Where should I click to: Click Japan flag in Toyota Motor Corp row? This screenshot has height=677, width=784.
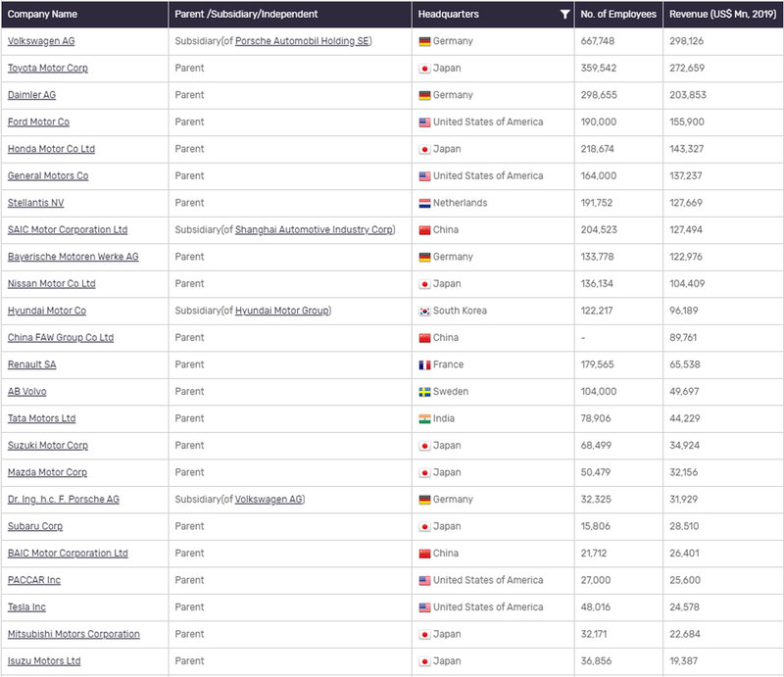click(424, 69)
